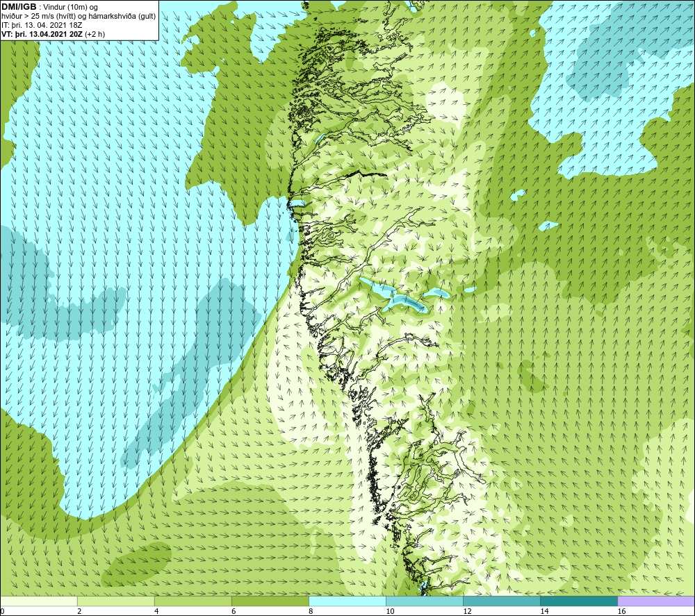Select the purple swatch above 16 m/s

tap(656, 601)
